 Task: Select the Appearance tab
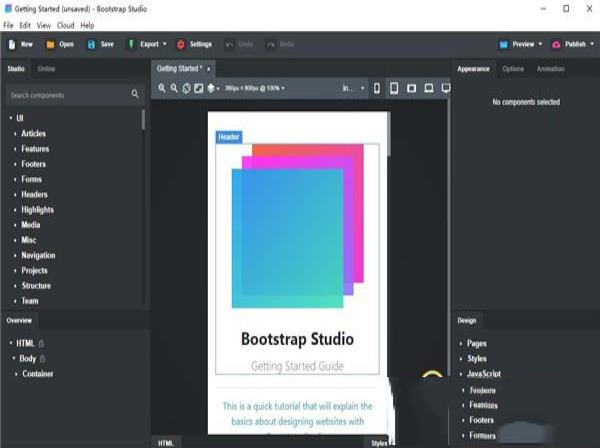pos(473,69)
